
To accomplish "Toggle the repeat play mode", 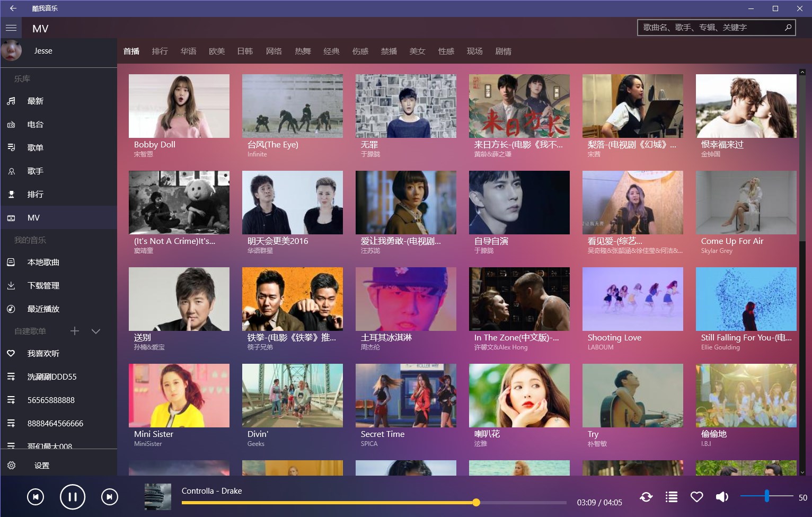I will (x=646, y=497).
